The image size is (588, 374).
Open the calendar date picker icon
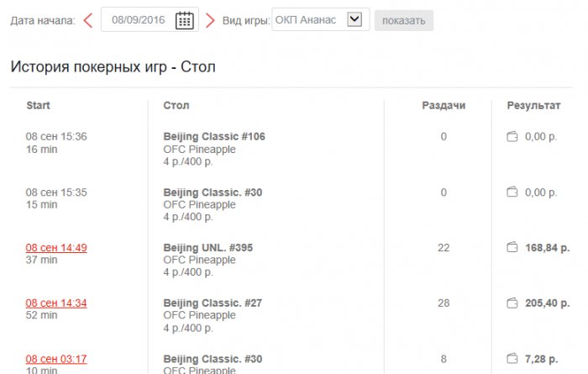[184, 20]
